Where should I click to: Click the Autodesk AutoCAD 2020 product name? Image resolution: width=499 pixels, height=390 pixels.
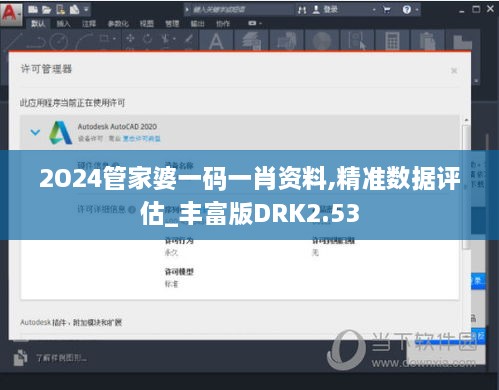tap(117, 127)
